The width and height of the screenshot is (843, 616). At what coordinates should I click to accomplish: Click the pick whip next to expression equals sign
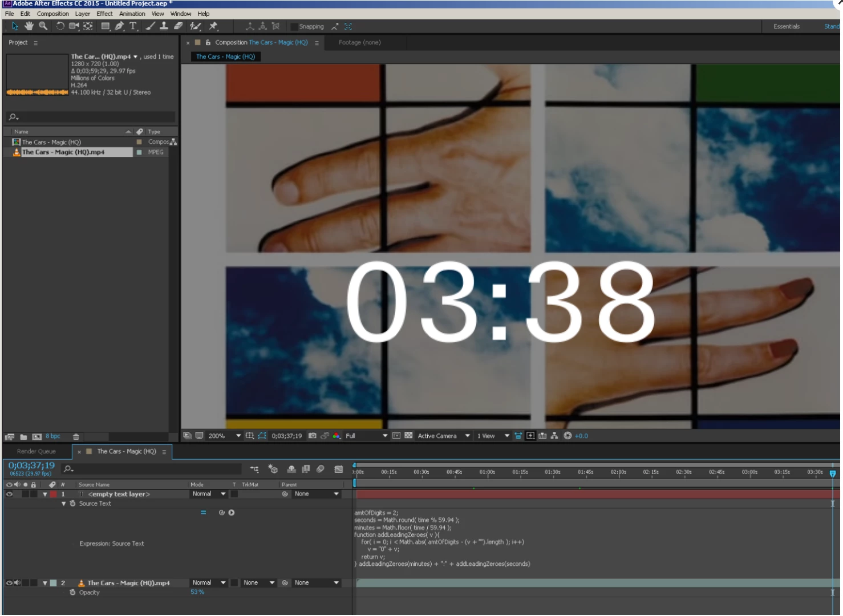tap(222, 513)
